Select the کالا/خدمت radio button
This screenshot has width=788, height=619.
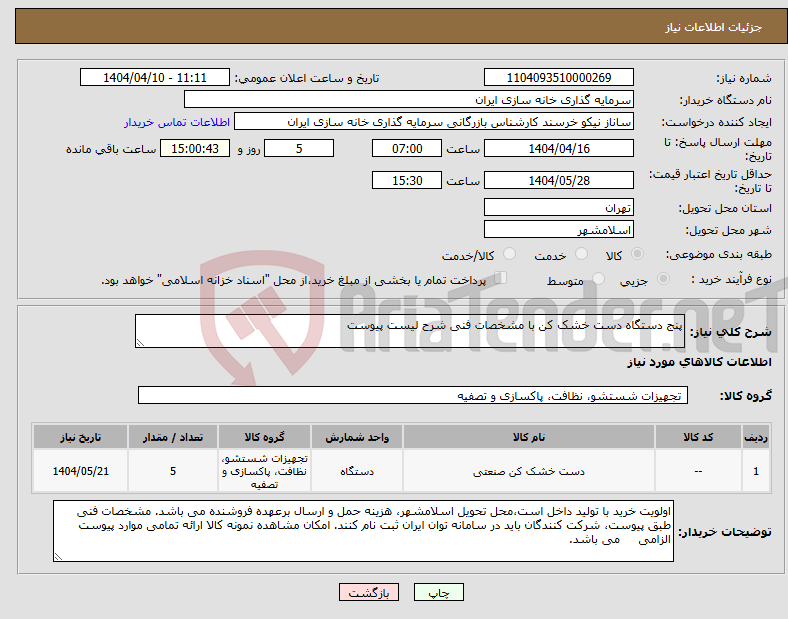point(510,254)
